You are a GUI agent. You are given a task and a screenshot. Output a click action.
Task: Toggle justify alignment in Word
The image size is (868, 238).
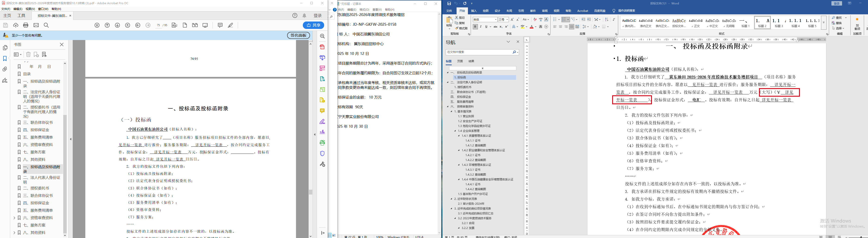571,27
